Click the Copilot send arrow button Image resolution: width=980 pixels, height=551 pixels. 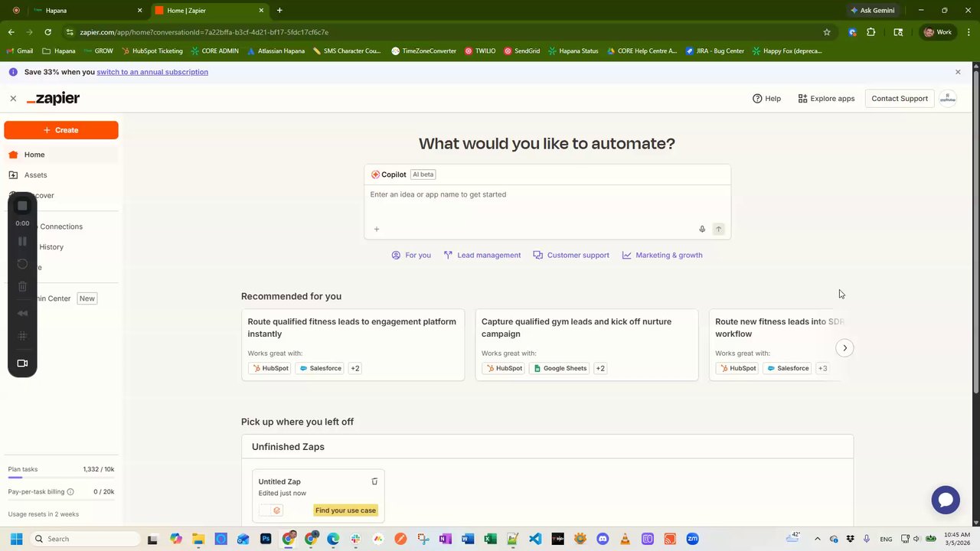tap(718, 230)
